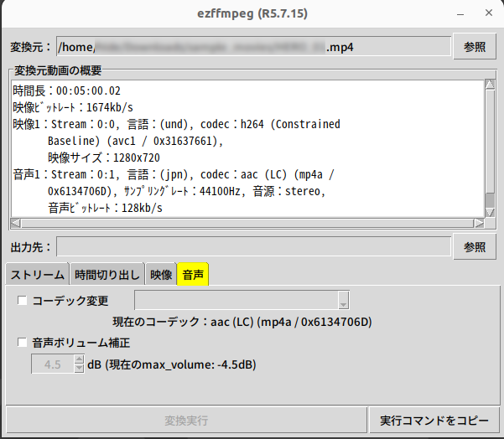Click the 参照 button next to 出力先
This screenshot has width=504, height=439.
pyautogui.click(x=475, y=246)
